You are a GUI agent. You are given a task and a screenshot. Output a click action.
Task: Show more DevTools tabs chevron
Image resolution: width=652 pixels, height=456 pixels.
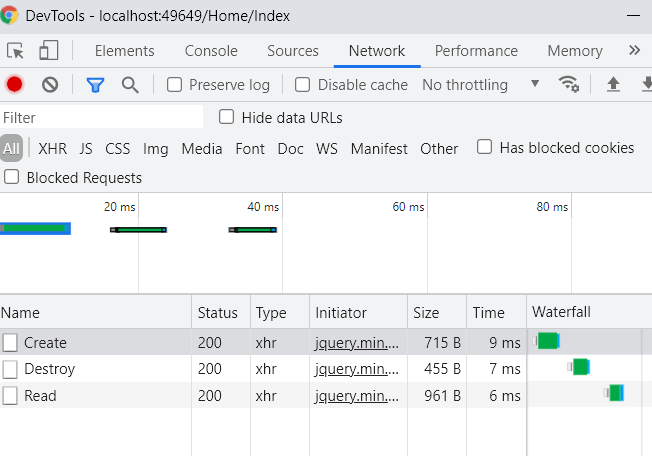coord(634,51)
